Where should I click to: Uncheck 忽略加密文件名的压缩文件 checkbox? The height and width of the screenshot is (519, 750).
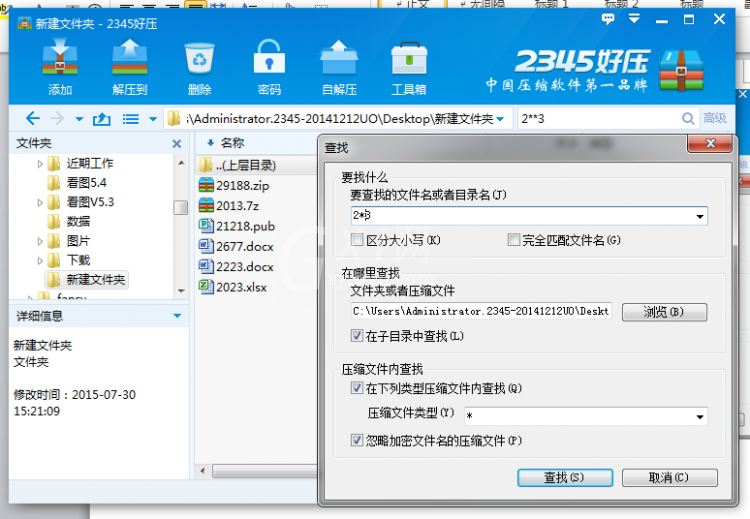357,440
